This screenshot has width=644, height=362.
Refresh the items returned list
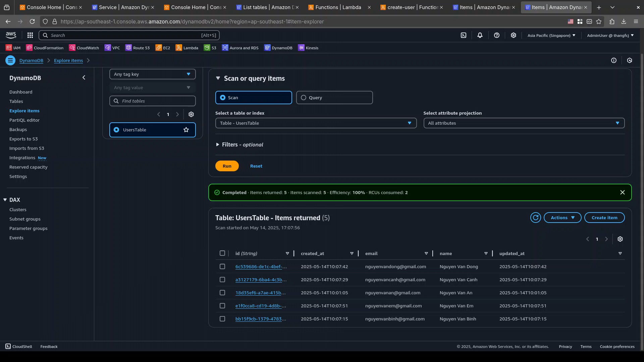coord(536,218)
